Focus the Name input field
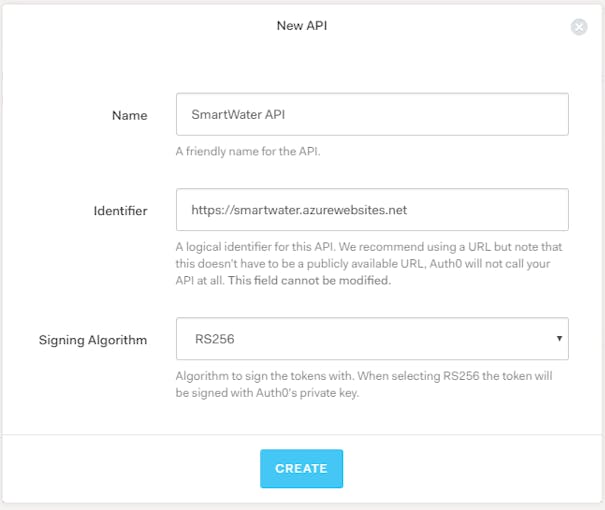The height and width of the screenshot is (510, 605). pyautogui.click(x=372, y=114)
